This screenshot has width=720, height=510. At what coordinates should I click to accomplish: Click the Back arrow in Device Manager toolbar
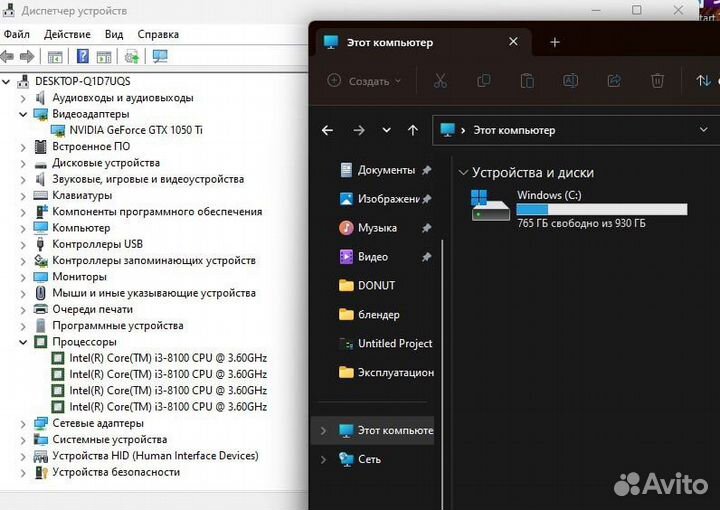coord(7,56)
